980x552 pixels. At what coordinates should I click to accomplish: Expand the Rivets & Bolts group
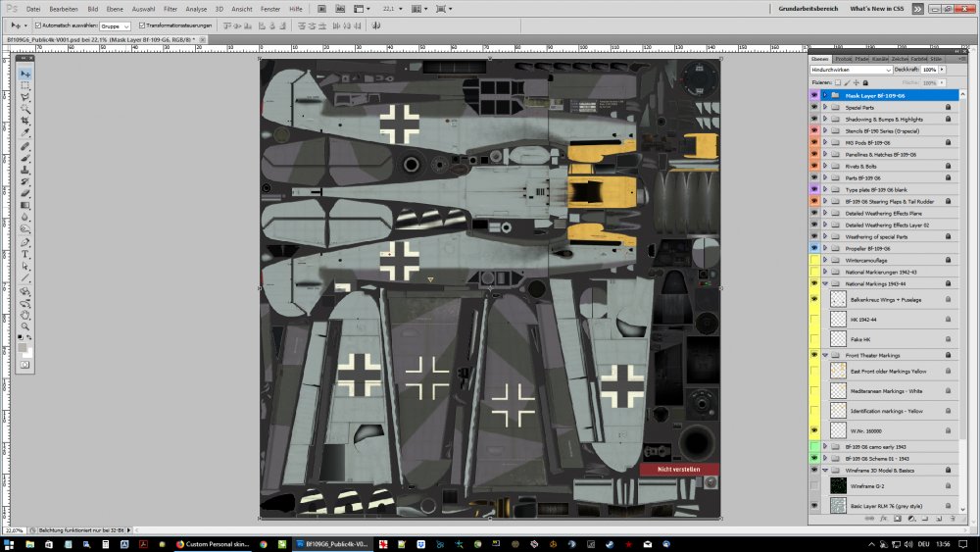click(x=825, y=166)
